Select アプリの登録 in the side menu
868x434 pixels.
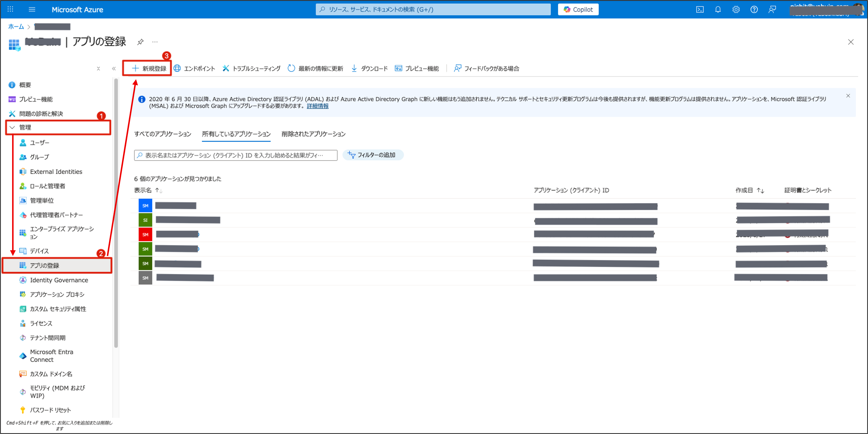[57, 266]
